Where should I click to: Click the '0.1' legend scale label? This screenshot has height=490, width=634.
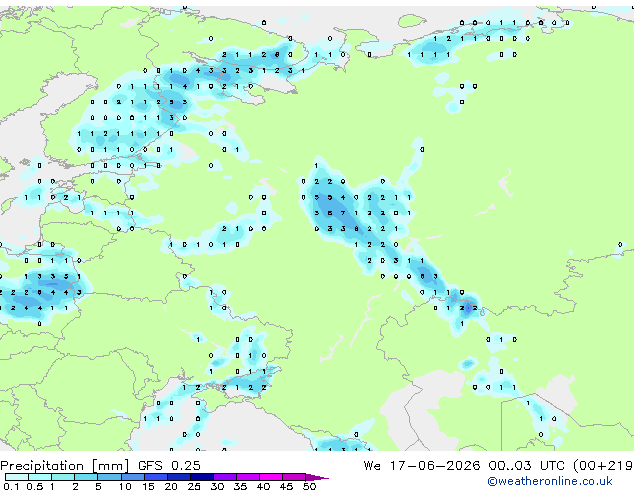(x=11, y=486)
